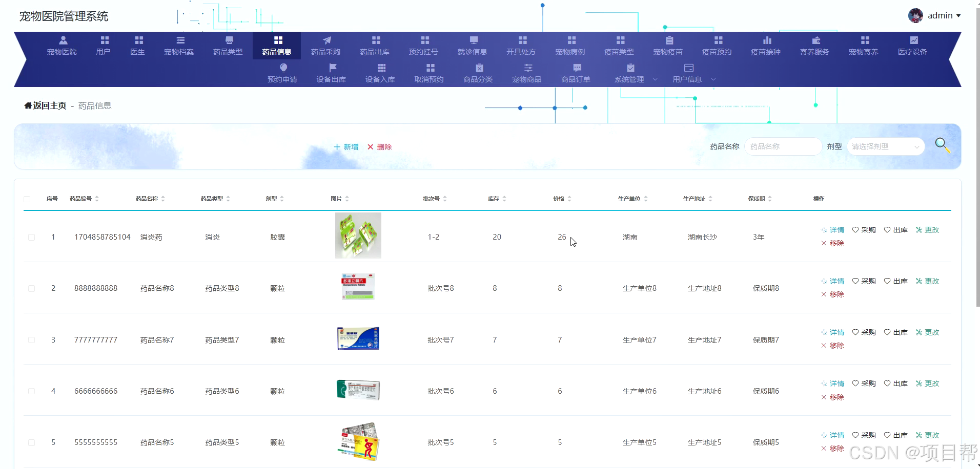Open the 取消预约 menu item
The image size is (980, 469).
pyautogui.click(x=429, y=73)
